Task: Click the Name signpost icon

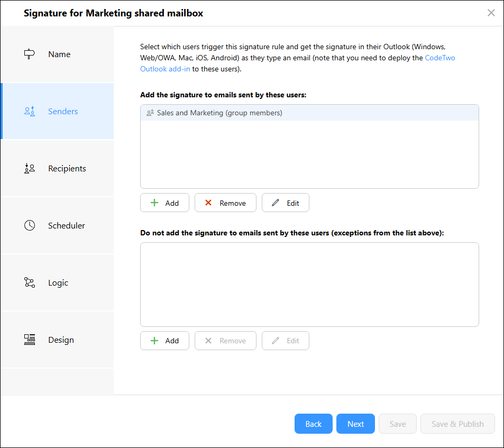Action: (x=30, y=54)
